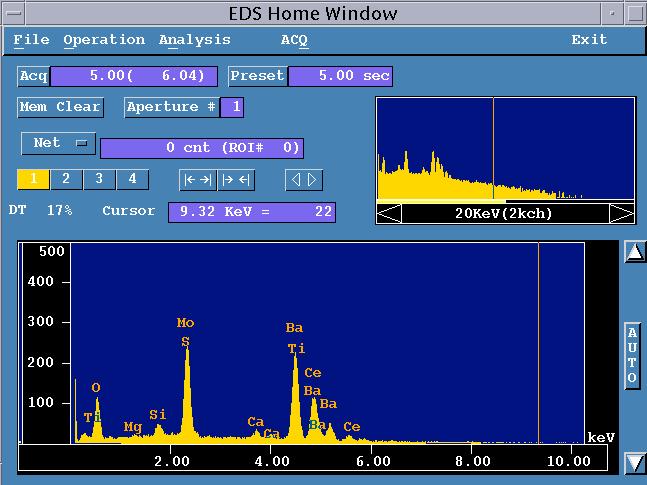Click the acquisition time field 5.00( 6.04)
The image size is (647, 485).
tap(134, 76)
